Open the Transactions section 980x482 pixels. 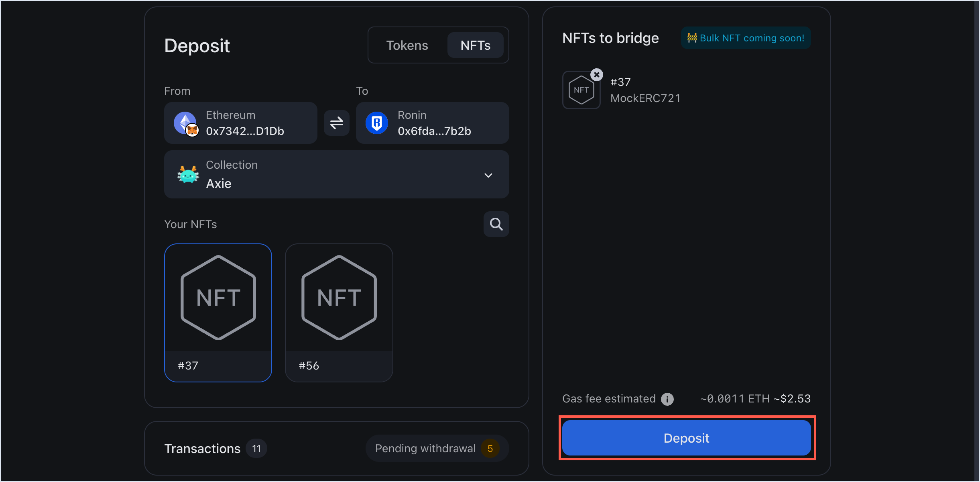[x=202, y=448]
